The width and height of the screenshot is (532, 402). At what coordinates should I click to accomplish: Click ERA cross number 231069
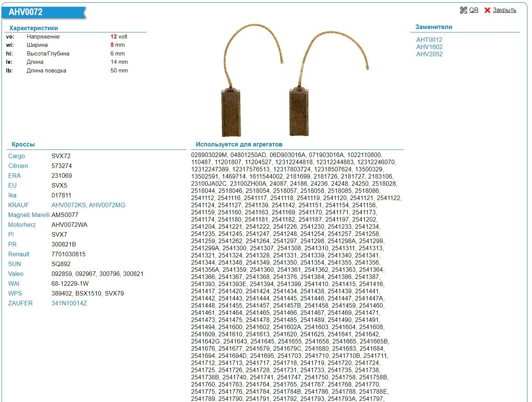pyautogui.click(x=62, y=176)
